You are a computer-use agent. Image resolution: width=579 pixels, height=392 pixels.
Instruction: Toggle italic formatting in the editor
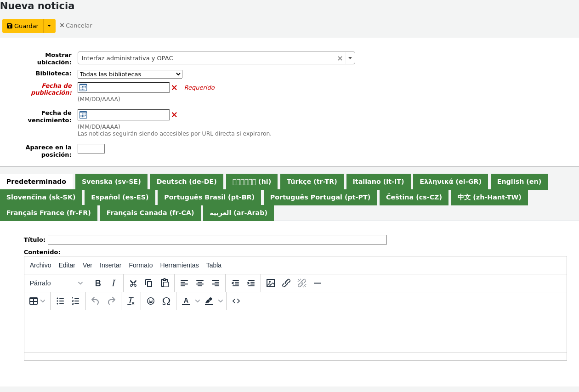pos(113,283)
